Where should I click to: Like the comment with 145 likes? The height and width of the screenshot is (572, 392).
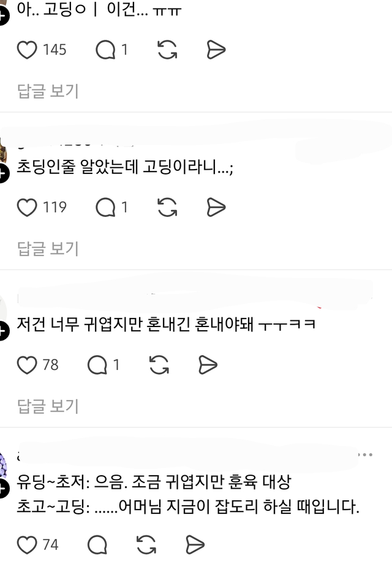pyautogui.click(x=27, y=50)
